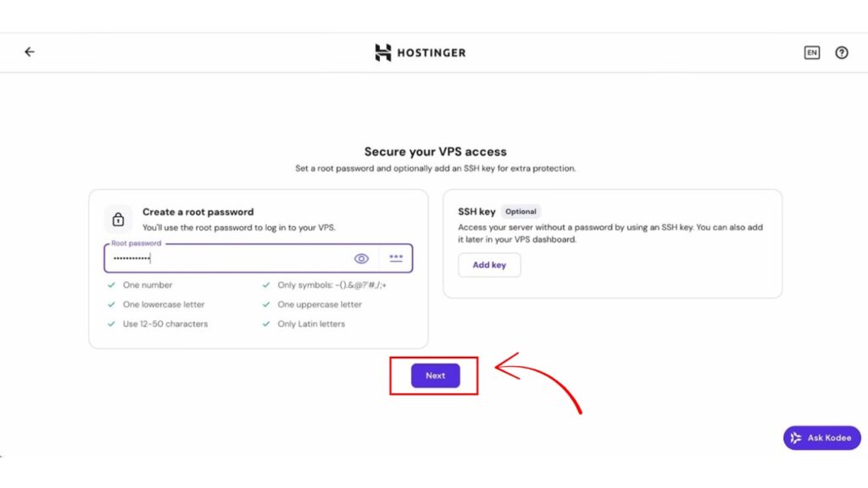
Task: Click the Add key button
Action: pos(489,265)
